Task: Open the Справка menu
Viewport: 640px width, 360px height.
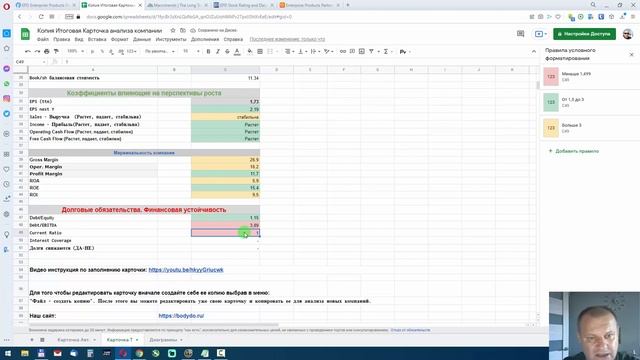Action: coord(233,40)
